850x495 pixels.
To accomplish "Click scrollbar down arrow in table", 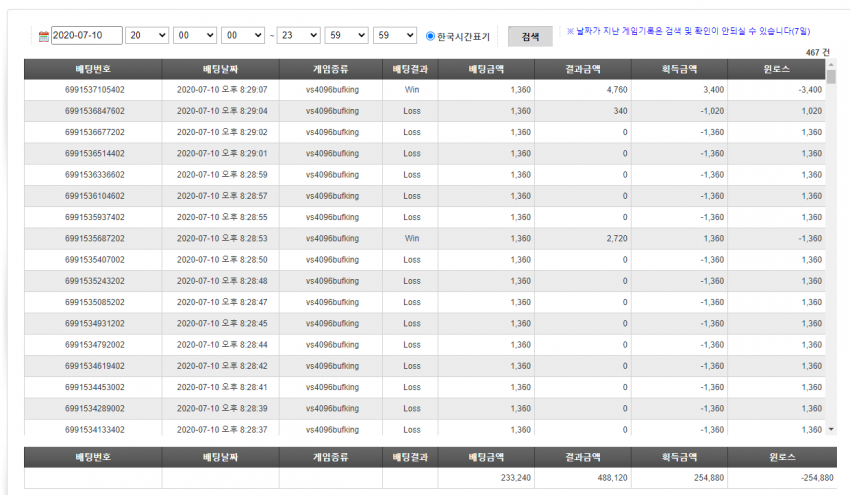I will [x=831, y=429].
